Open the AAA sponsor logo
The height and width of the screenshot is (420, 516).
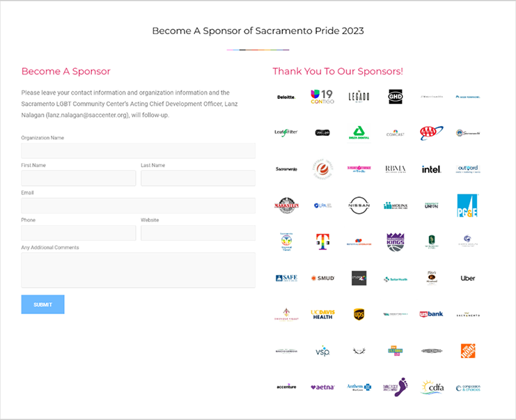(431, 132)
